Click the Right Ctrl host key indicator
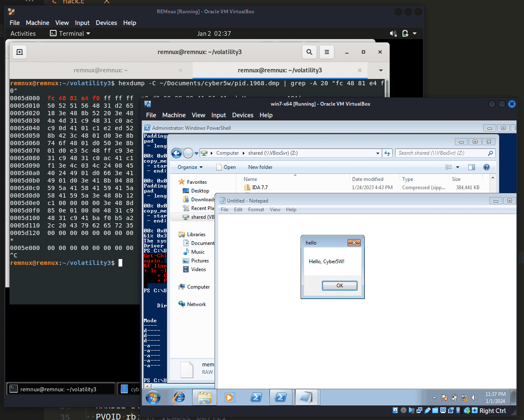Screen dimensions: 524x420 click(x=492, y=411)
